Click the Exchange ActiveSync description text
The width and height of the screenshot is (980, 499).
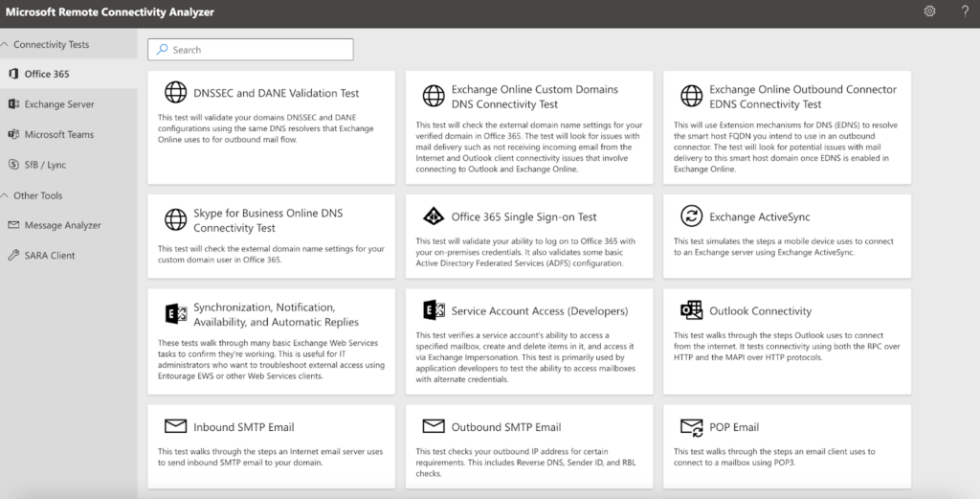[x=784, y=246]
